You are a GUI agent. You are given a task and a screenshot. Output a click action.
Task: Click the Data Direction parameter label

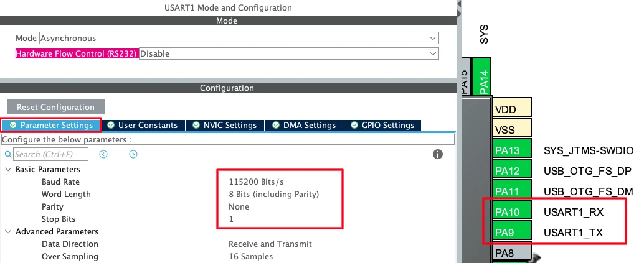tap(70, 244)
